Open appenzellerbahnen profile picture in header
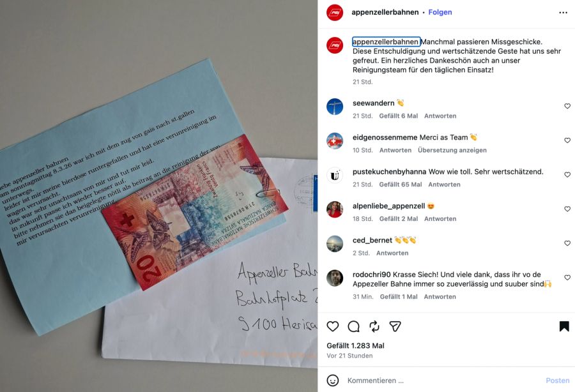The image size is (575, 392). pyautogui.click(x=335, y=12)
